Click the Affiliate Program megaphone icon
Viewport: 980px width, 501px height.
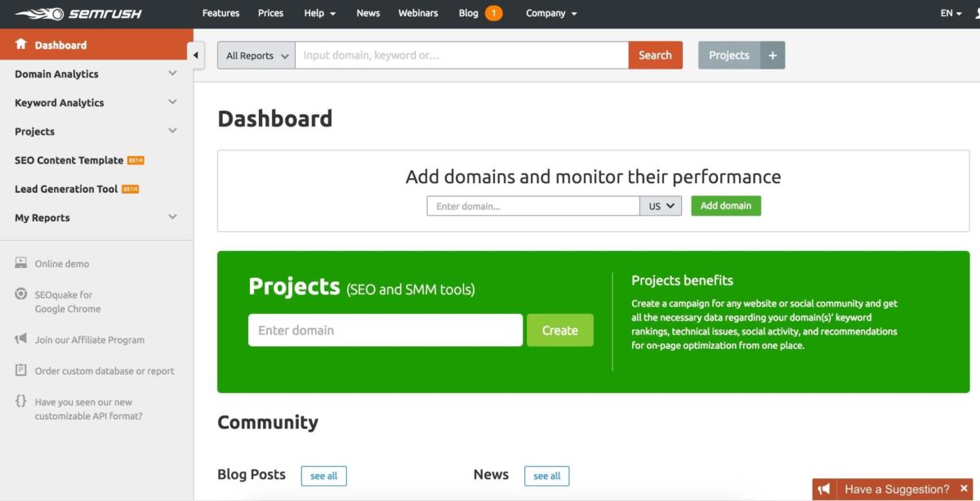click(x=21, y=338)
